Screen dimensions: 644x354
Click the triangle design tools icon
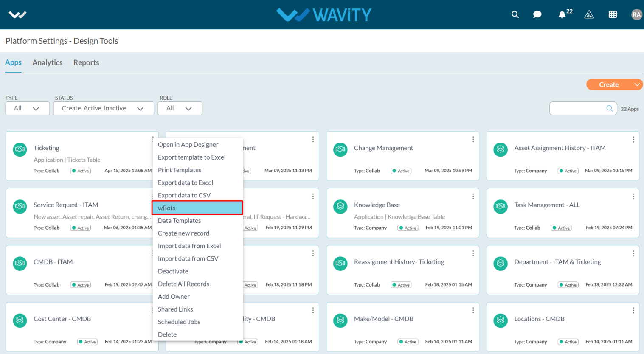pos(589,14)
